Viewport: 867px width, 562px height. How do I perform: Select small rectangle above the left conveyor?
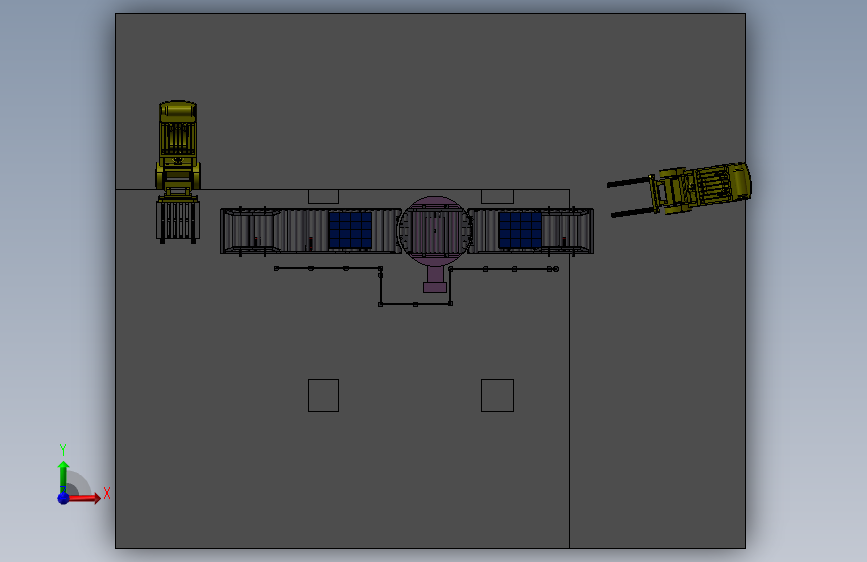[x=323, y=196]
